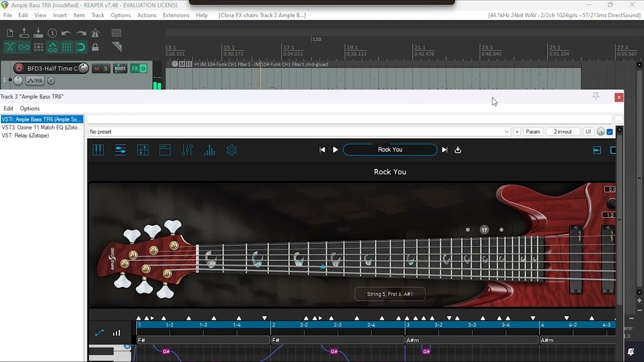Open ROUTE for BFD3 track
The image size is (644, 362).
120,68
